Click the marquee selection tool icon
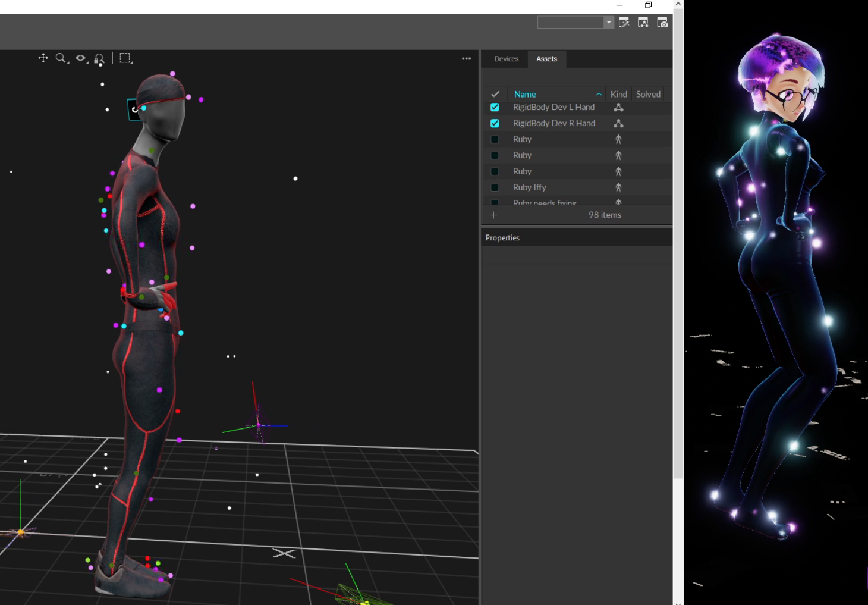The width and height of the screenshot is (868, 605). [x=125, y=58]
